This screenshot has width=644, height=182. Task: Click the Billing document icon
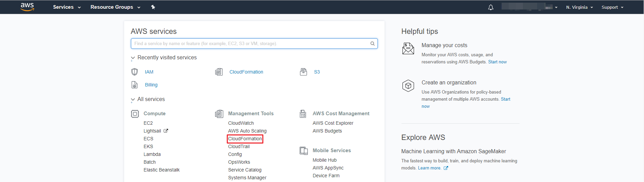click(135, 85)
